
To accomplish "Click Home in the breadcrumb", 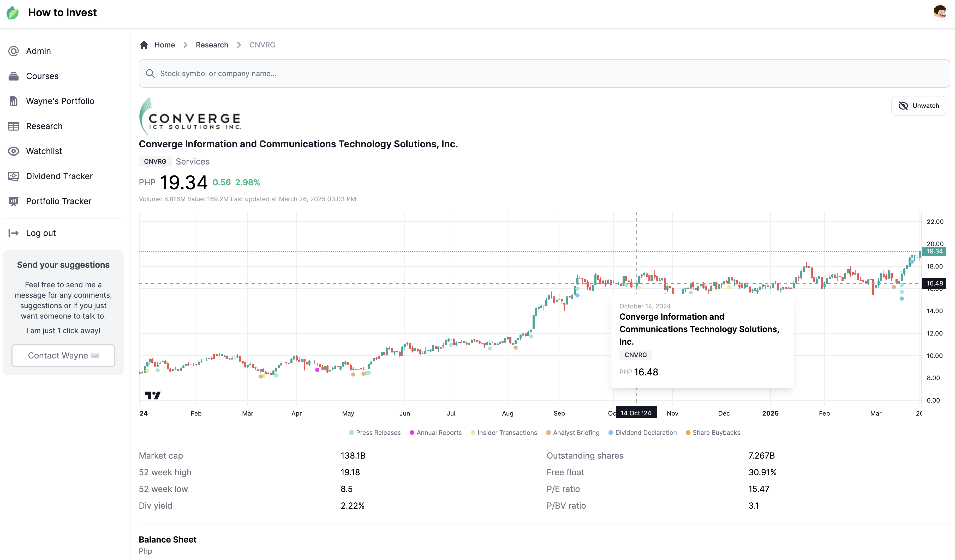I will (164, 45).
